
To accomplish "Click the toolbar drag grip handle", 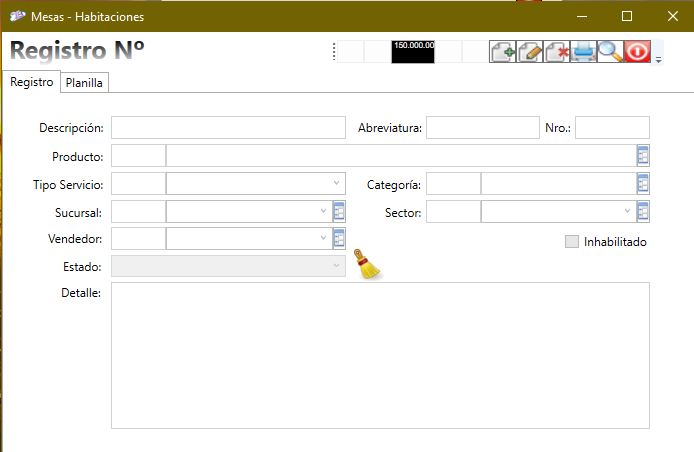I will pyautogui.click(x=334, y=52).
